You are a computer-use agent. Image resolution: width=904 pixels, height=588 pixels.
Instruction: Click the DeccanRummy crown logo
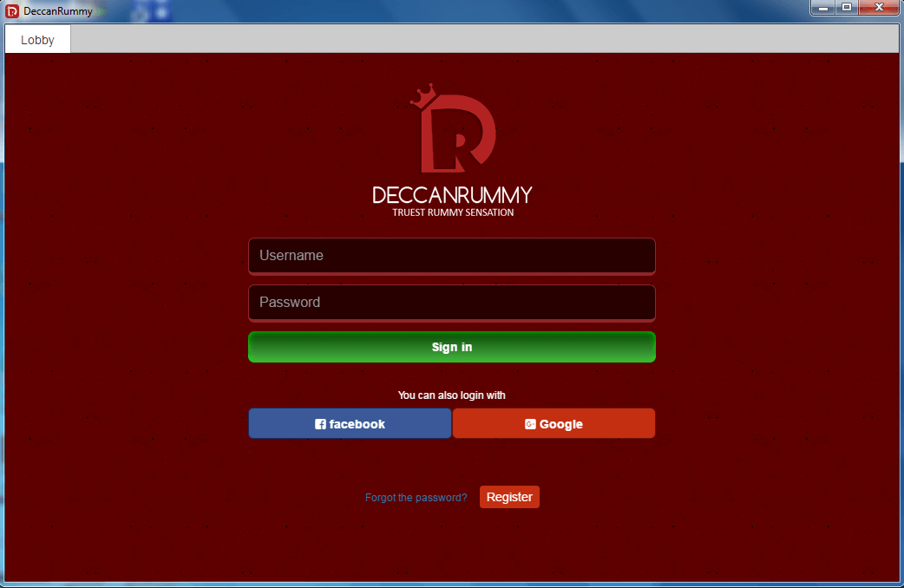click(x=453, y=128)
